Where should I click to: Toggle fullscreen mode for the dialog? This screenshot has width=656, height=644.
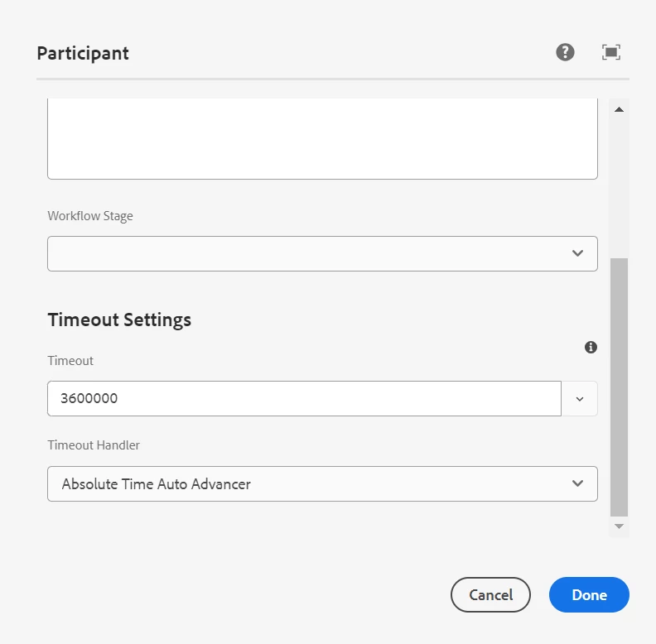(x=611, y=53)
